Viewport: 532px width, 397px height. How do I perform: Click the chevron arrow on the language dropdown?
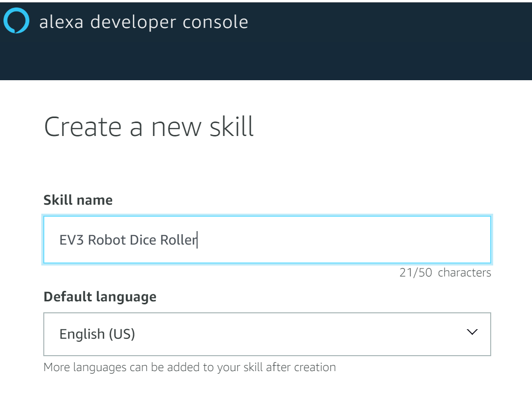pyautogui.click(x=472, y=332)
